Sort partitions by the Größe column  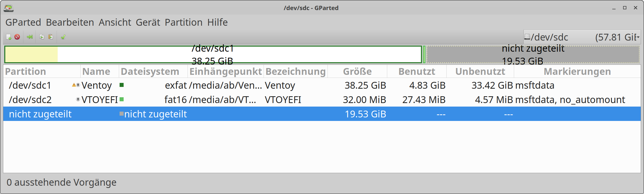tap(357, 71)
